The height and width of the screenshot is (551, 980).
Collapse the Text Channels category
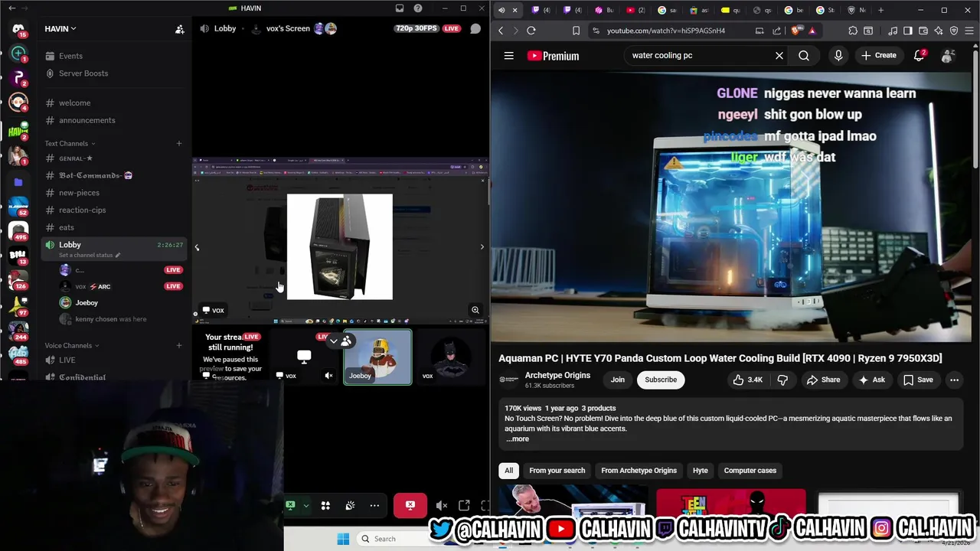70,143
